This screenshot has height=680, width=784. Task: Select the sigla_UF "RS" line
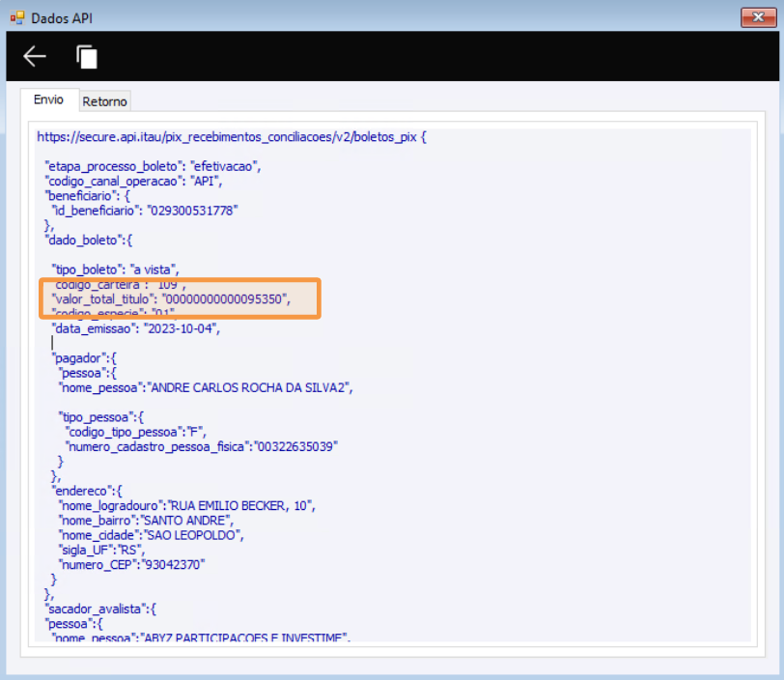101,550
